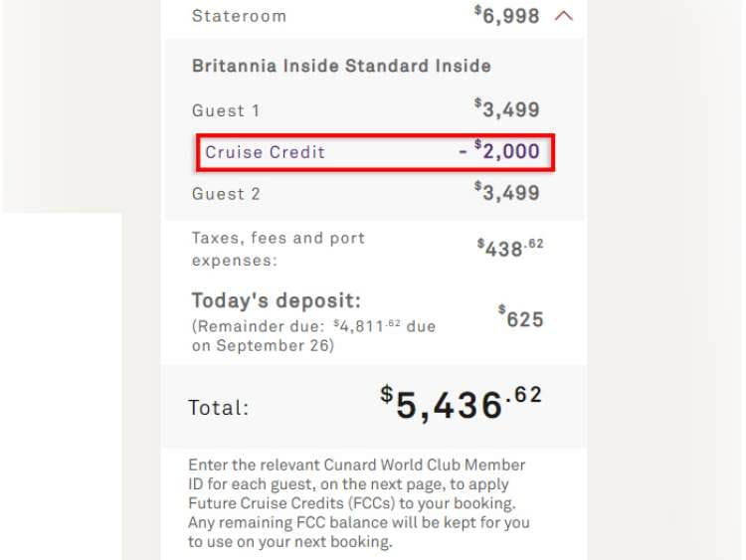Image resolution: width=746 pixels, height=560 pixels.
Task: Click the Guest 2 label
Action: (226, 193)
